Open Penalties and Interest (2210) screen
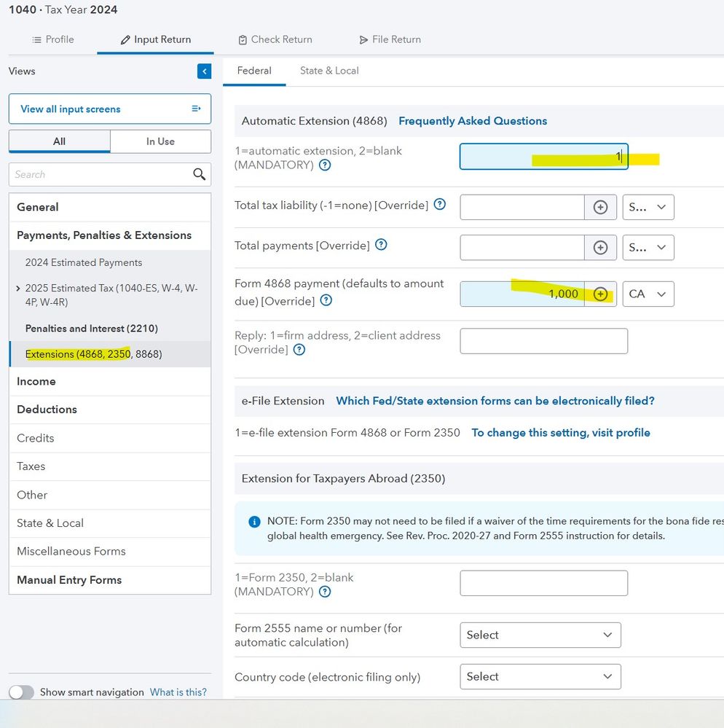This screenshot has width=724, height=728. click(x=92, y=328)
